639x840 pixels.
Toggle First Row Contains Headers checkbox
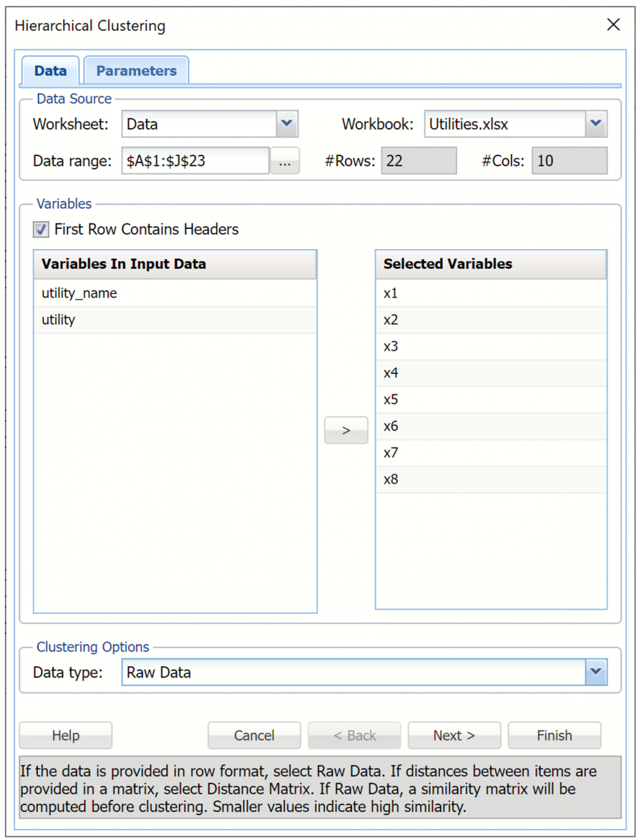41,229
